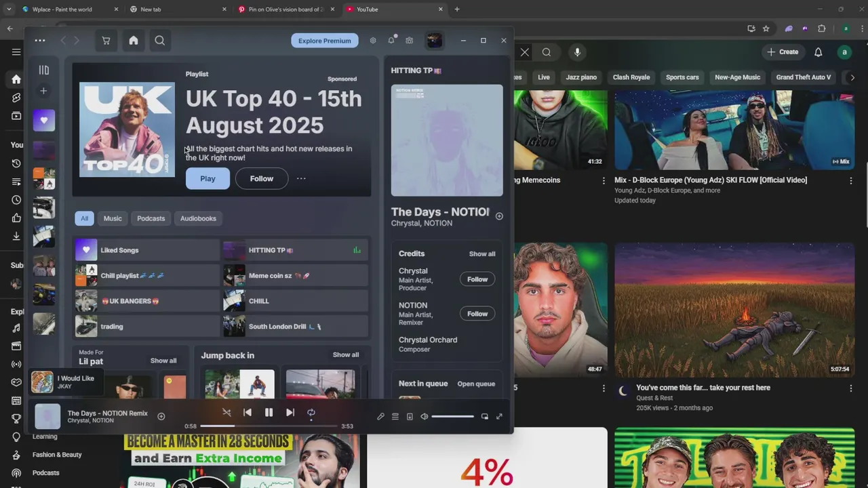Open Spotify settings gear icon
The image size is (868, 488).
tap(373, 41)
